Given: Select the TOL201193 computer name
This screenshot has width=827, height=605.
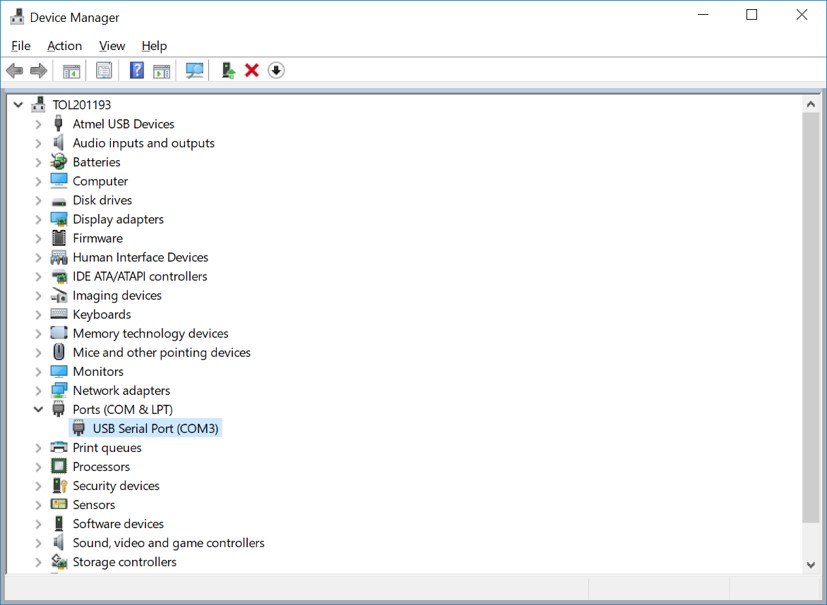Looking at the screenshot, I should coord(82,104).
